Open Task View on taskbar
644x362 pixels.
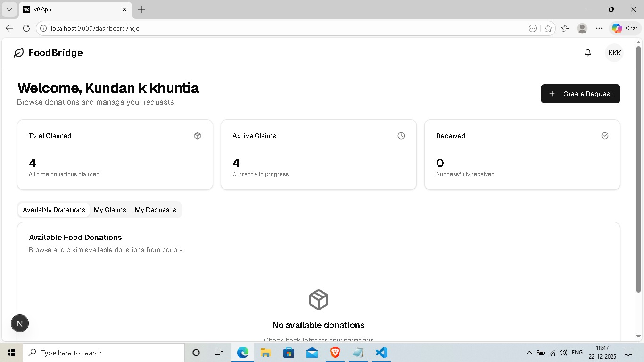tap(219, 353)
